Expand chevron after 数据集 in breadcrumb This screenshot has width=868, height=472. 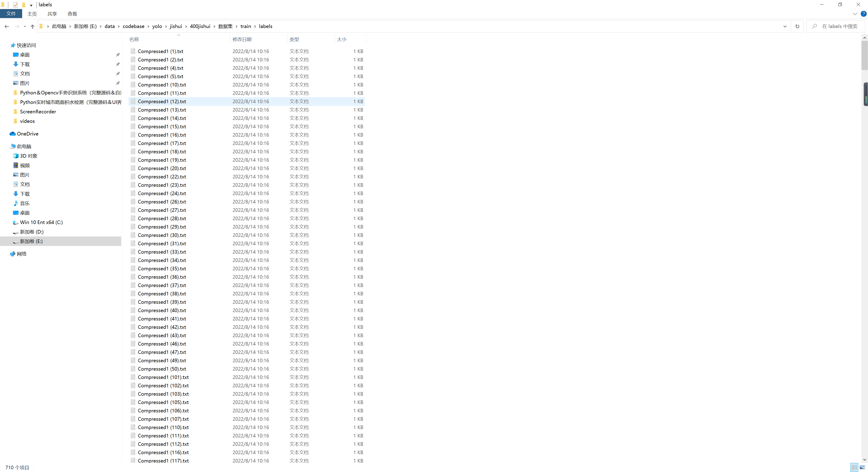[x=236, y=26]
